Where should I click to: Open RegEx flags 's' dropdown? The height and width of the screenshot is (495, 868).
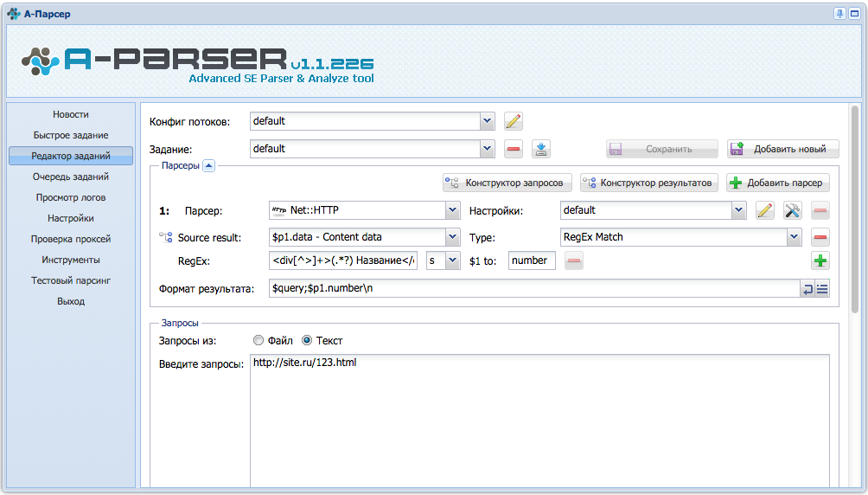[x=453, y=260]
